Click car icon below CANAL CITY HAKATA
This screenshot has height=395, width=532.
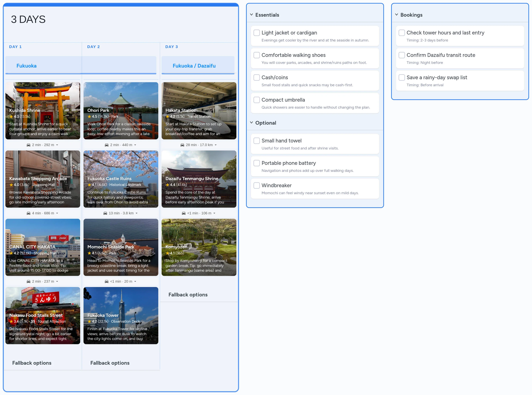click(x=28, y=281)
